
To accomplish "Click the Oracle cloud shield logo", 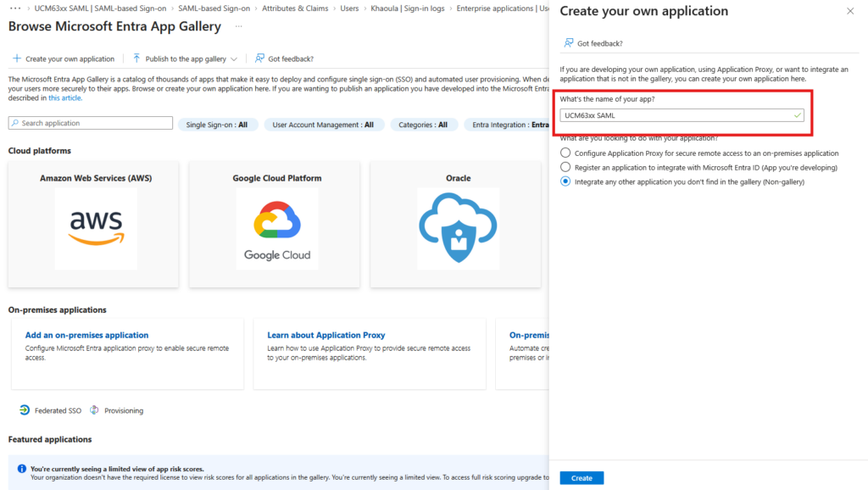I will point(459,228).
